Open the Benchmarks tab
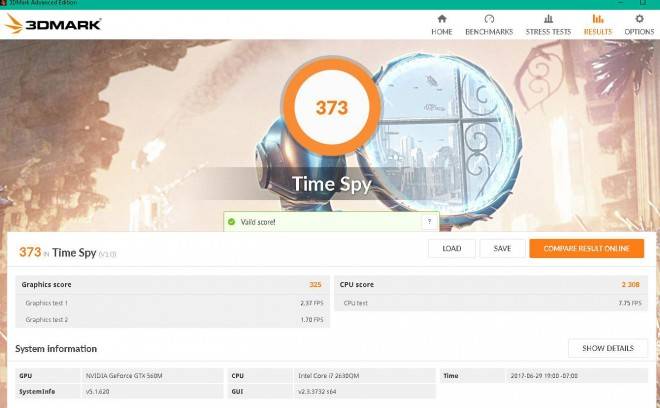 click(x=489, y=25)
